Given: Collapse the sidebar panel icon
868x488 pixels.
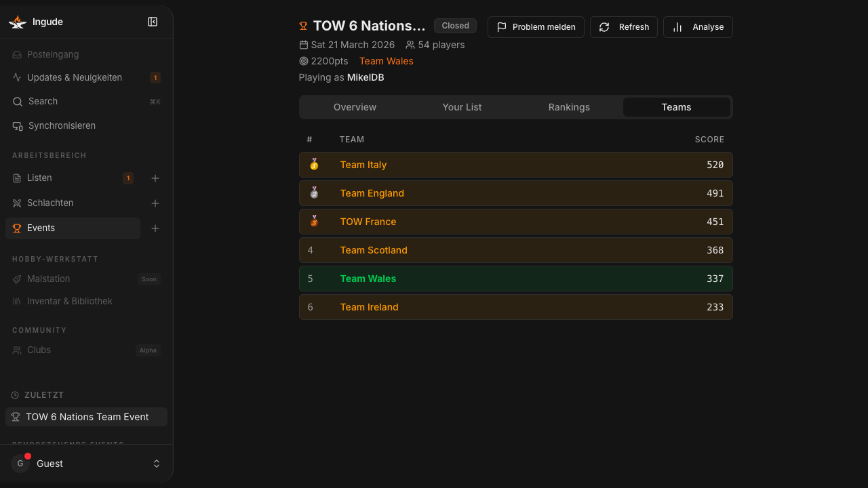Looking at the screenshot, I should 153,22.
